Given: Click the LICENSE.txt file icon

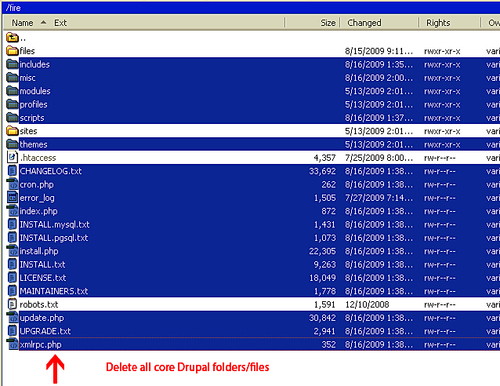Looking at the screenshot, I should [x=12, y=277].
